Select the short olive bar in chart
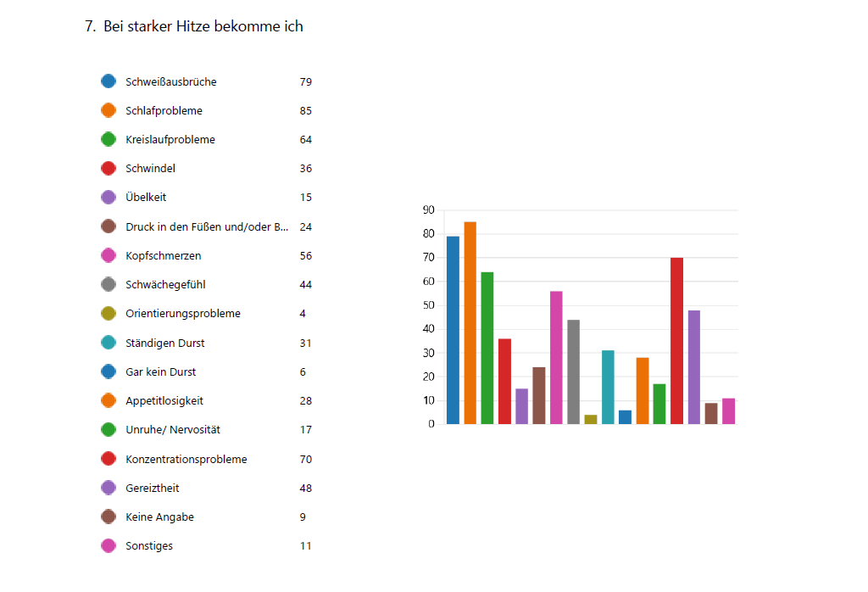 [x=591, y=419]
